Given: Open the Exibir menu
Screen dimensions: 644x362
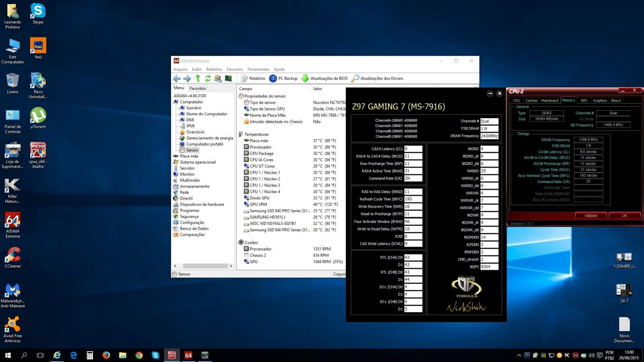Looking at the screenshot, I should coord(197,69).
